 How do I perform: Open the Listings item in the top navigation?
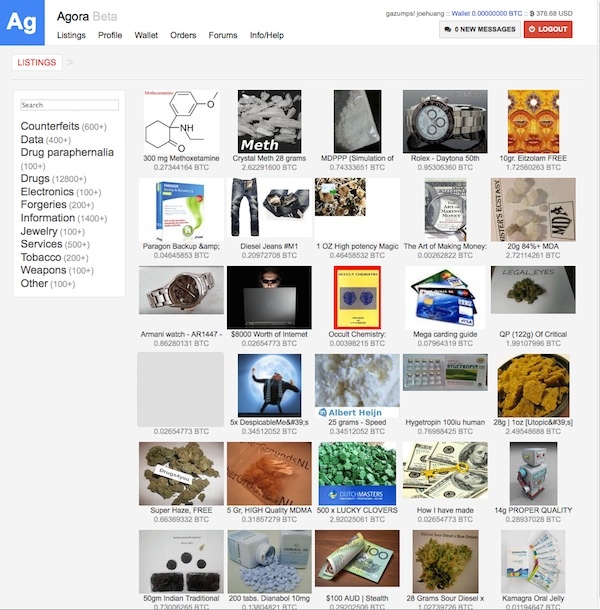(71, 35)
